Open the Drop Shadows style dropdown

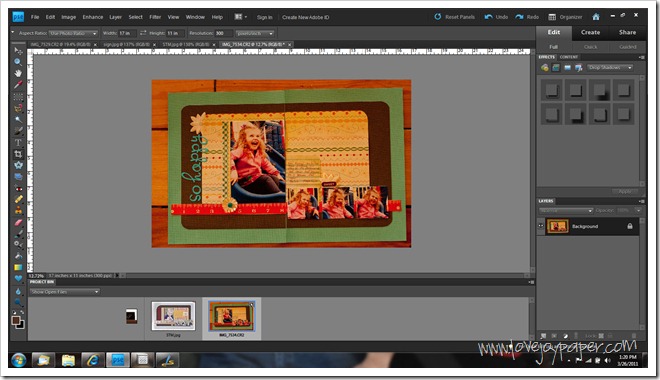[610, 68]
